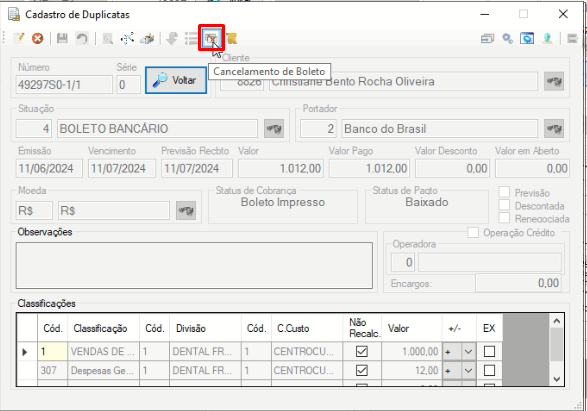The height and width of the screenshot is (411, 587).
Task: Expand the +/- dropdown in Despesas Ge... row
Action: coord(468,371)
